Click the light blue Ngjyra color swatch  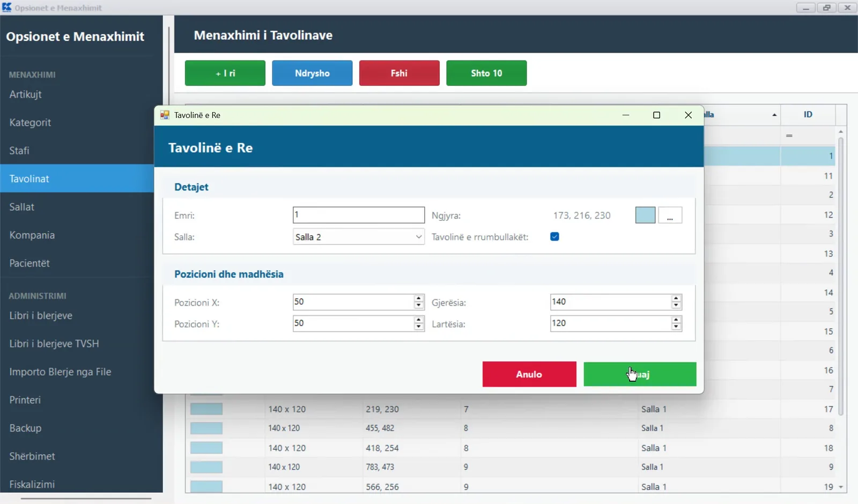(x=645, y=216)
